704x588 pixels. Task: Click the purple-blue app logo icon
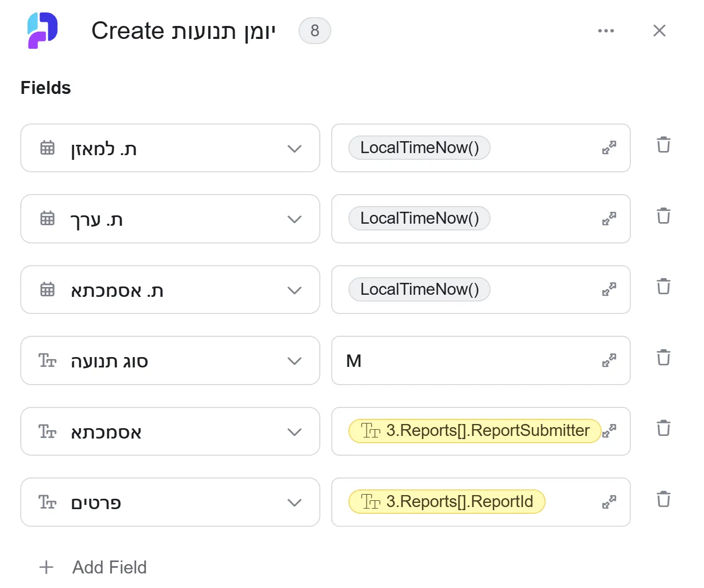point(43,31)
